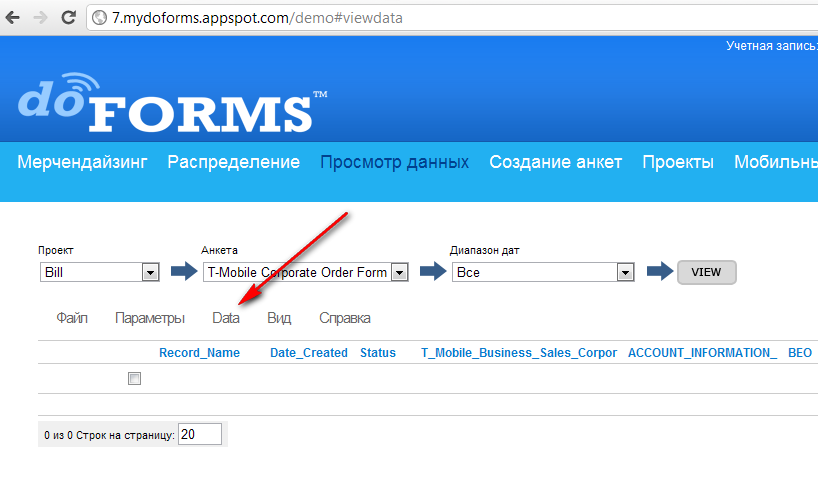The width and height of the screenshot is (818, 492).
Task: Click the browser forward arrow
Action: (x=41, y=17)
